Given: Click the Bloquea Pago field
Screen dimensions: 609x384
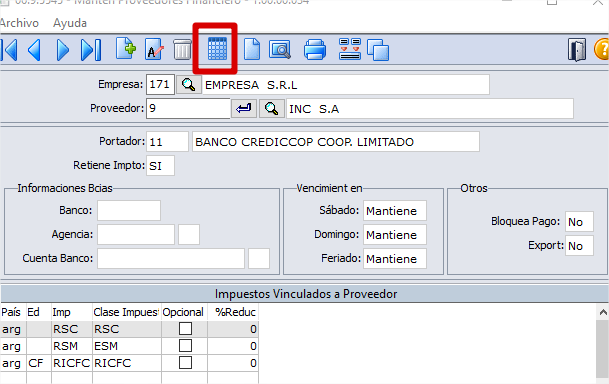Looking at the screenshot, I should click(579, 222).
